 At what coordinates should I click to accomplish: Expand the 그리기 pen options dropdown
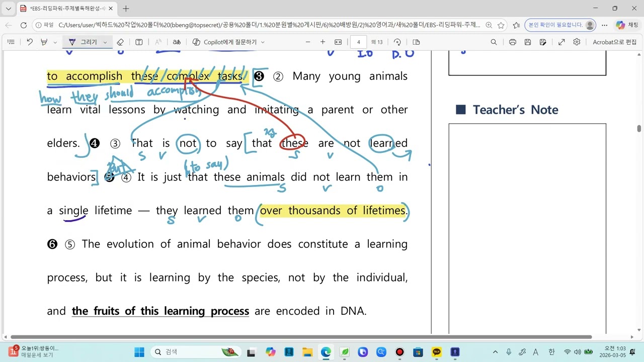pyautogui.click(x=105, y=42)
